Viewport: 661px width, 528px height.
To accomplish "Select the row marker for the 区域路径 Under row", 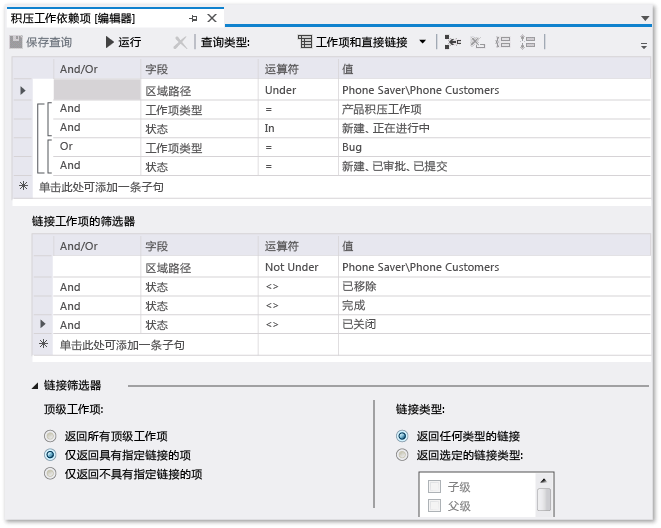I will click(23, 90).
